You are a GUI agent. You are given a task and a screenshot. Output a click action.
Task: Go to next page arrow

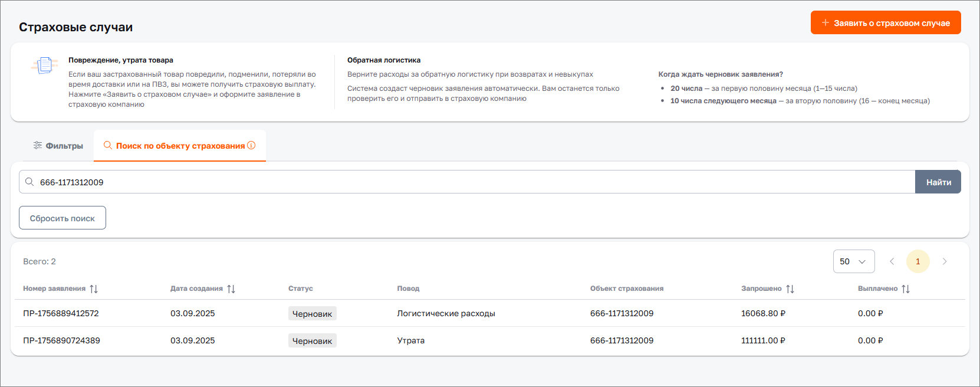(x=945, y=261)
